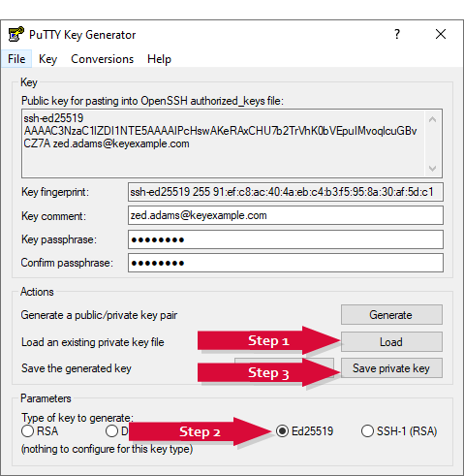Click the Load button
This screenshot has width=464, height=476.
tap(391, 341)
